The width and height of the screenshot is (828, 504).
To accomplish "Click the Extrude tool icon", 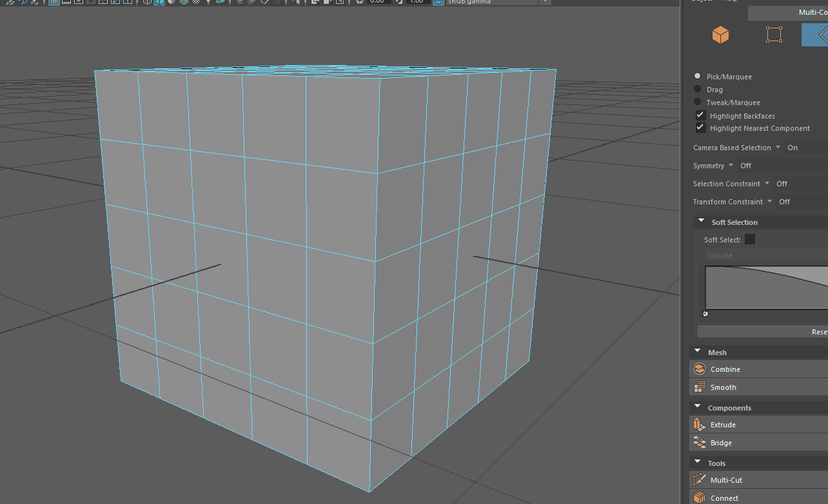I will tap(700, 425).
